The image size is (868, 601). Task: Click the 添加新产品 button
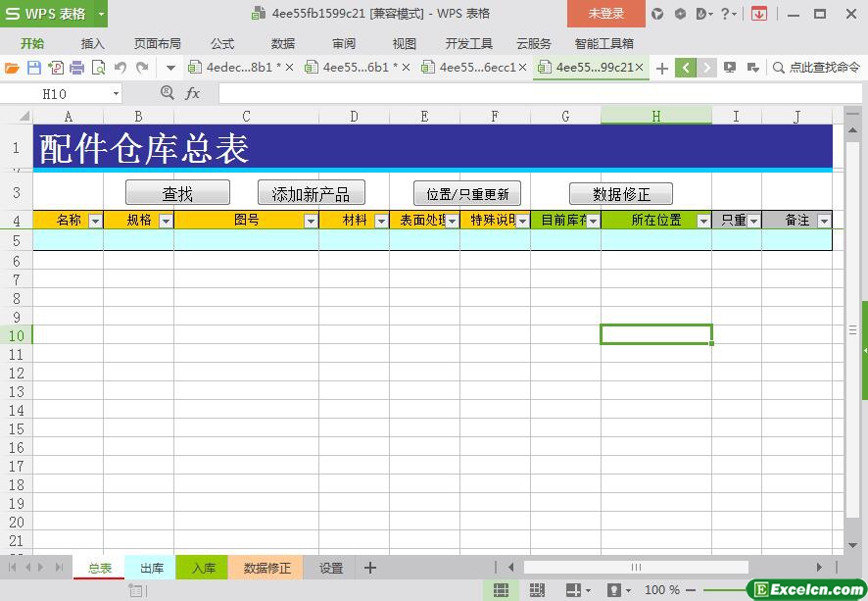click(x=311, y=193)
